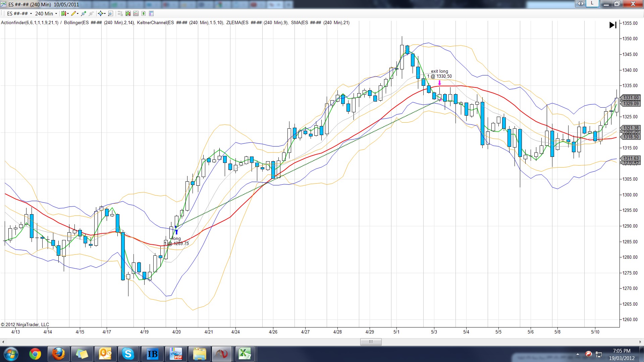Image resolution: width=644 pixels, height=362 pixels.
Task: Select the pencil drawing tools icon
Action: [x=73, y=14]
